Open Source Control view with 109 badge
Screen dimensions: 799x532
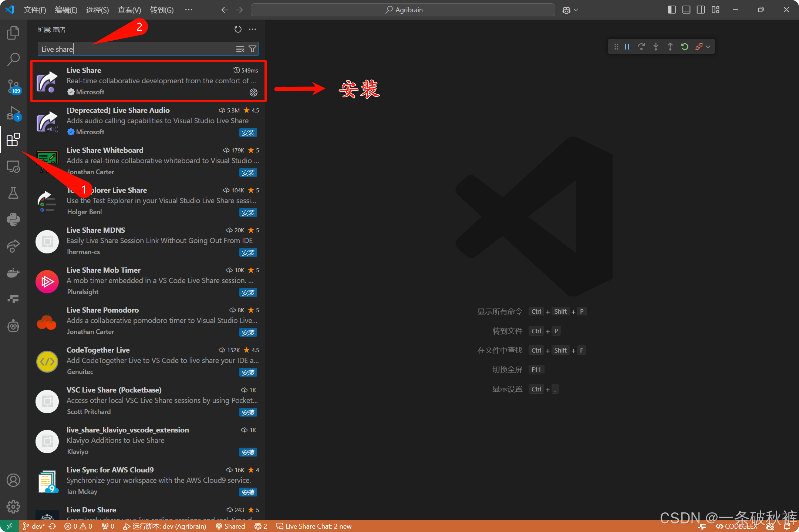(x=13, y=86)
